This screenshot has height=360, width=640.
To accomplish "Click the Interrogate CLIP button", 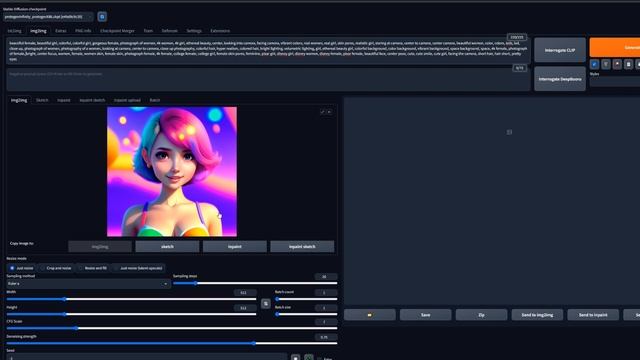I will pos(560,50).
